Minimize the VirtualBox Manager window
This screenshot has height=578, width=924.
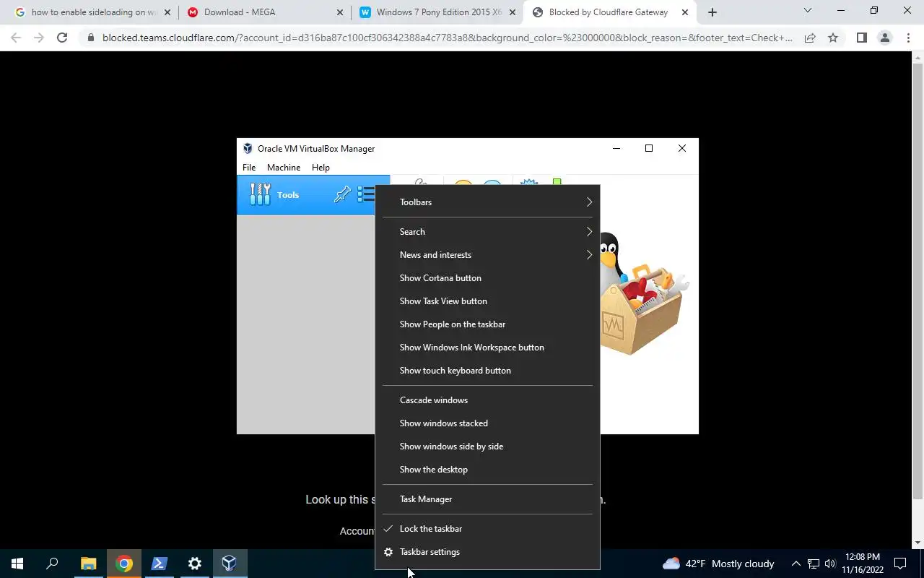tap(616, 148)
